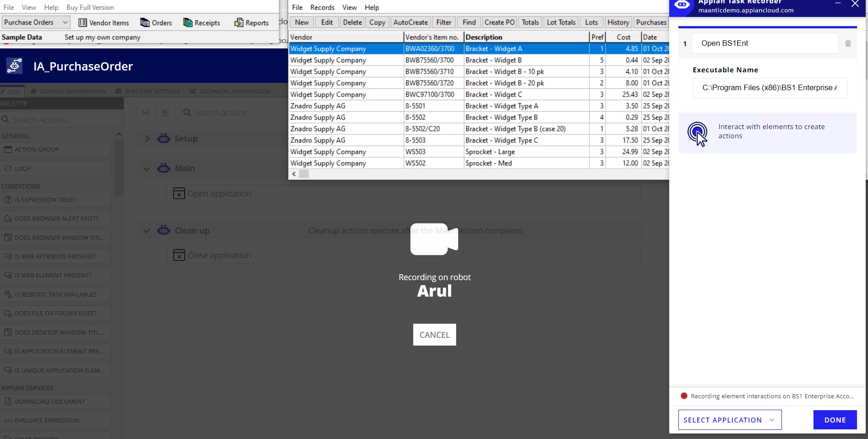The width and height of the screenshot is (868, 439).
Task: Open Vendor Items in BS1 toolbar
Action: (104, 22)
